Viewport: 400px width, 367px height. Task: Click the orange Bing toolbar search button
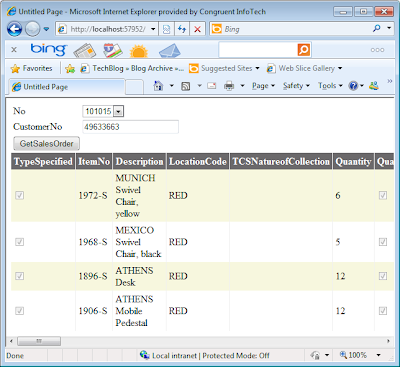tap(304, 50)
